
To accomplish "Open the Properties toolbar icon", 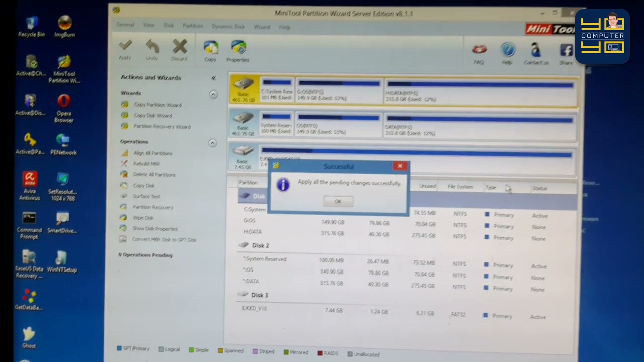I will point(238,51).
